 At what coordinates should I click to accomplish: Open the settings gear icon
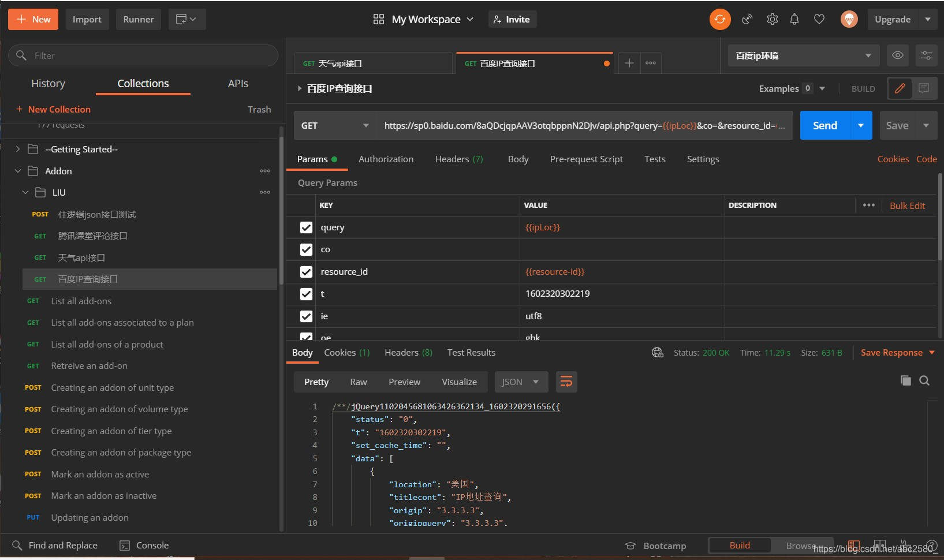(x=772, y=19)
